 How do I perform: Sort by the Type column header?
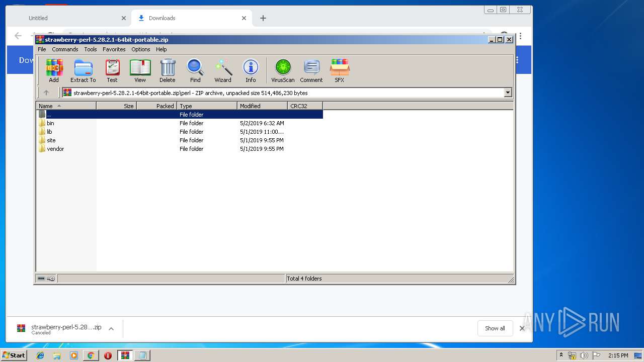[x=207, y=106]
